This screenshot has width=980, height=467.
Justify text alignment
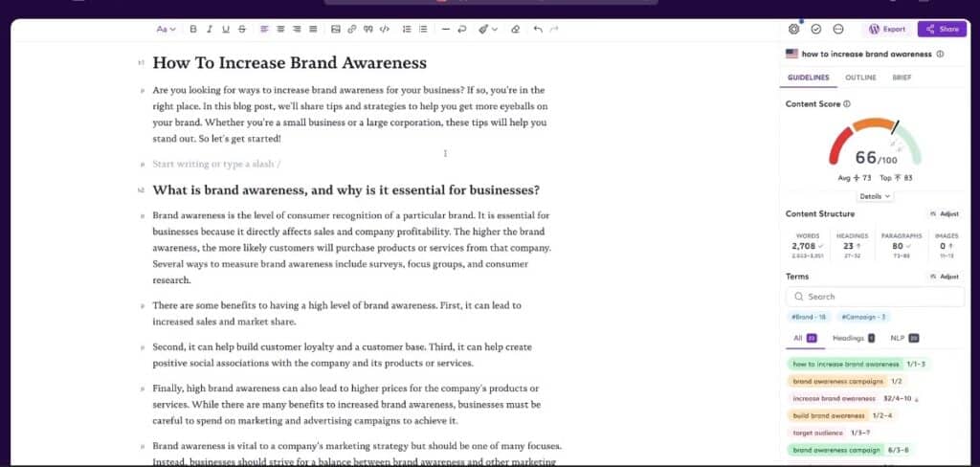coord(313,29)
